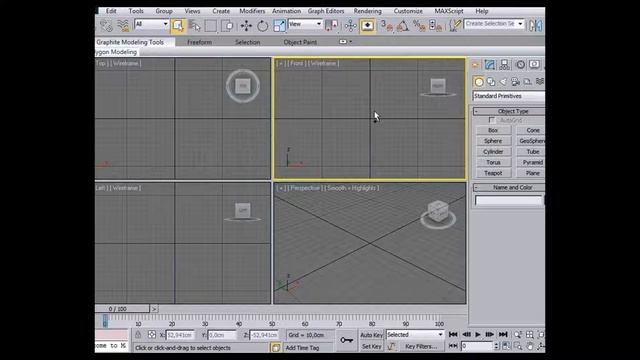Activate the Select and Uniform Scale tool
The width and height of the screenshot is (640, 360).
click(x=279, y=26)
